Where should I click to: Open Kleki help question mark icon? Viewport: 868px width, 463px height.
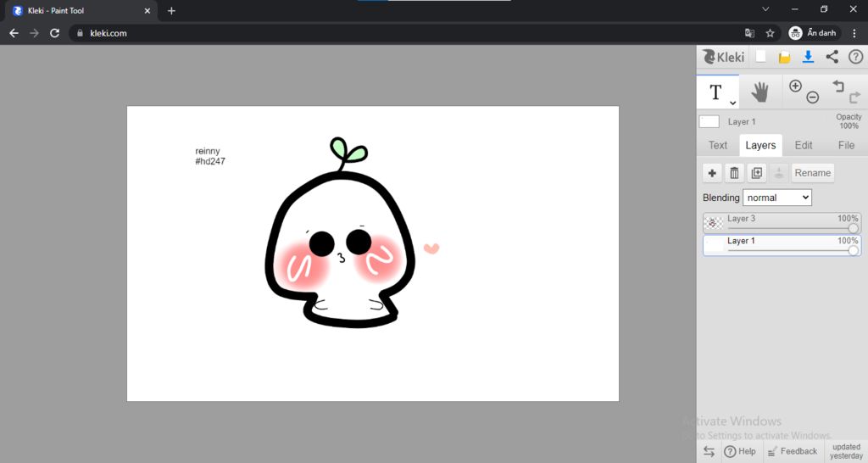coord(855,57)
